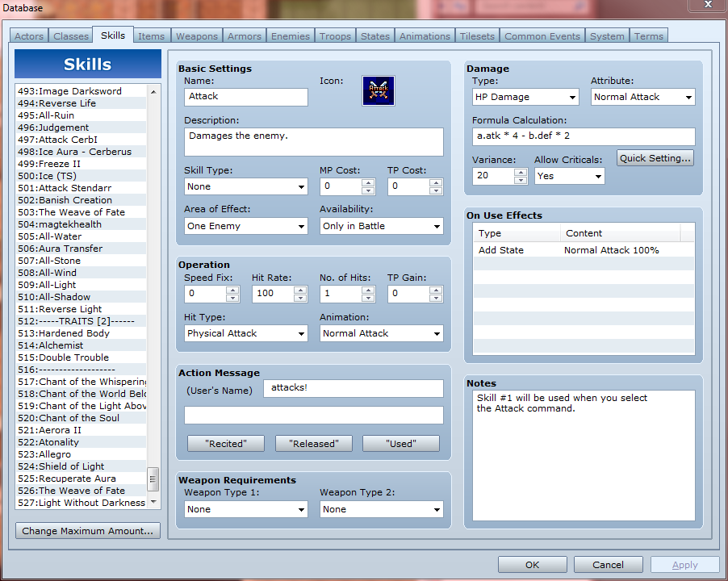Click the "Recited" message button
The width and height of the screenshot is (728, 581).
point(226,443)
